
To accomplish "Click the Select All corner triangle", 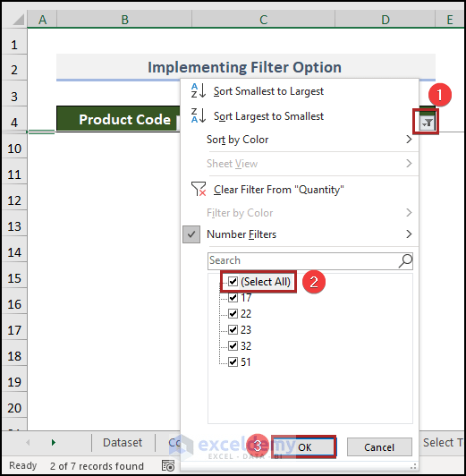I will [18, 20].
